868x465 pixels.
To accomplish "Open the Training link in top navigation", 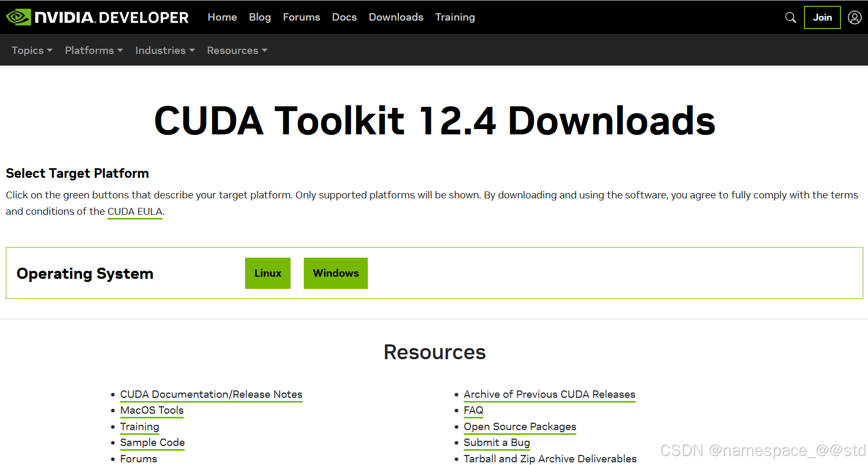I will [x=455, y=17].
